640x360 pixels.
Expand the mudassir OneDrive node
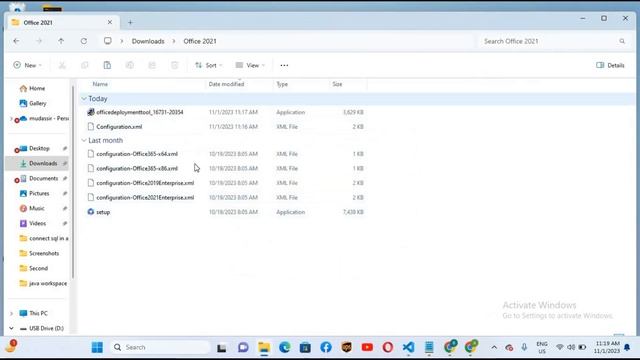(x=11, y=118)
